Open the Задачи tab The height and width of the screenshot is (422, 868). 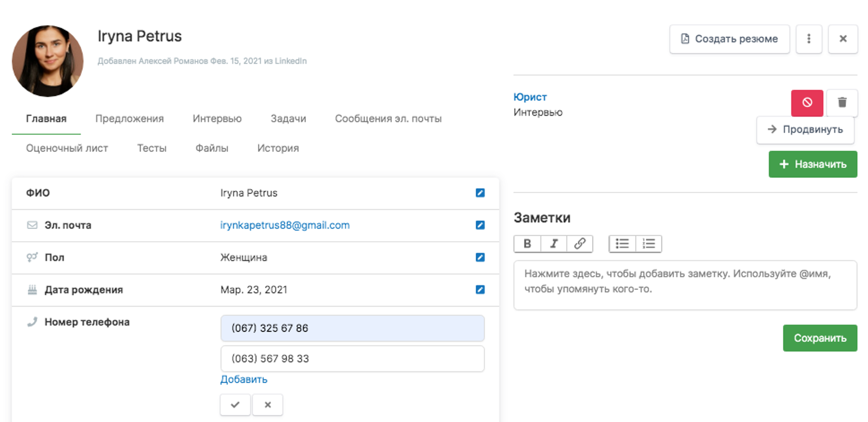tap(288, 119)
